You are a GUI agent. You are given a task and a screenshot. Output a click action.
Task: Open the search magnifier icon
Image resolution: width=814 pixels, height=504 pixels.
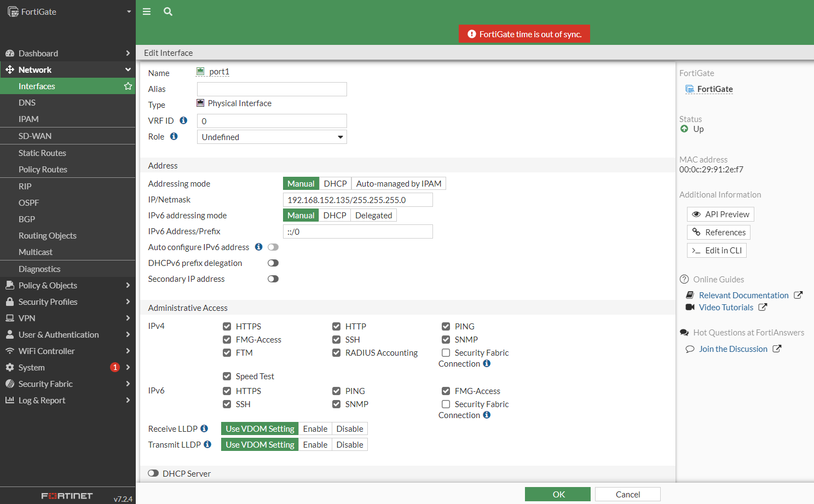pos(168,11)
